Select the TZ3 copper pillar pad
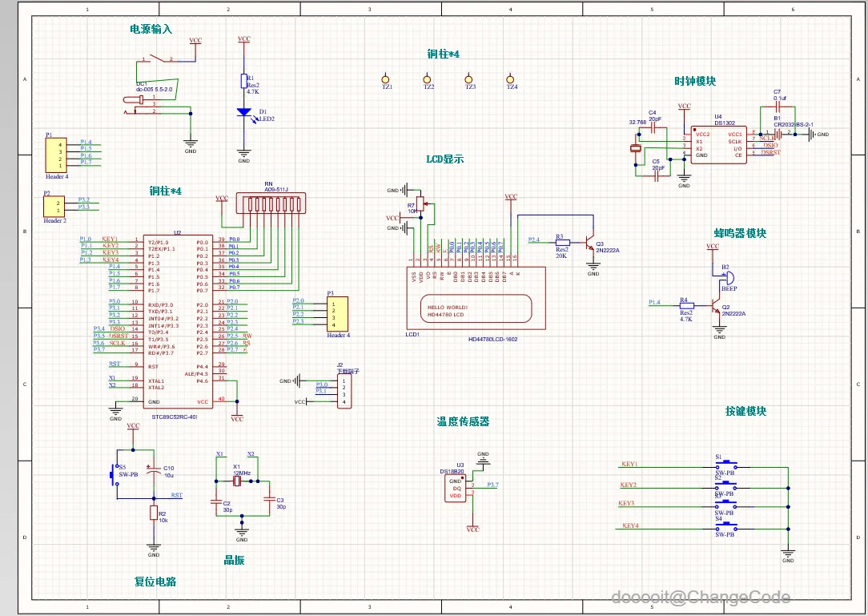 [469, 79]
